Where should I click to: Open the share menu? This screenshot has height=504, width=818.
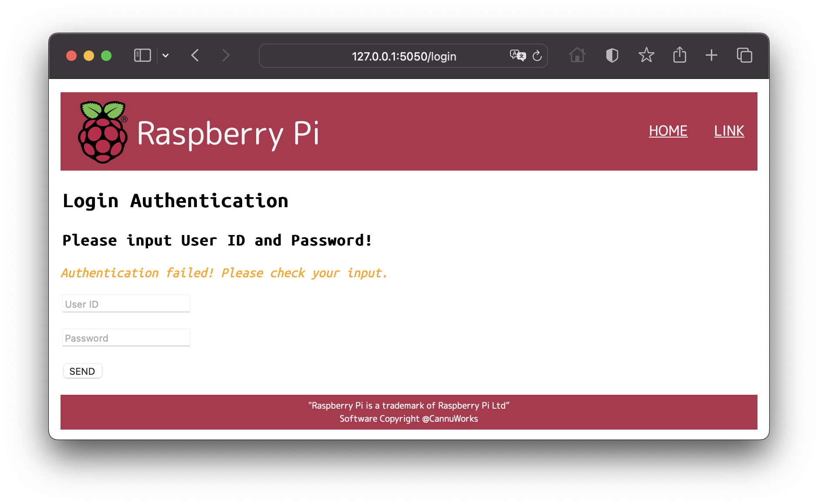[x=679, y=55]
